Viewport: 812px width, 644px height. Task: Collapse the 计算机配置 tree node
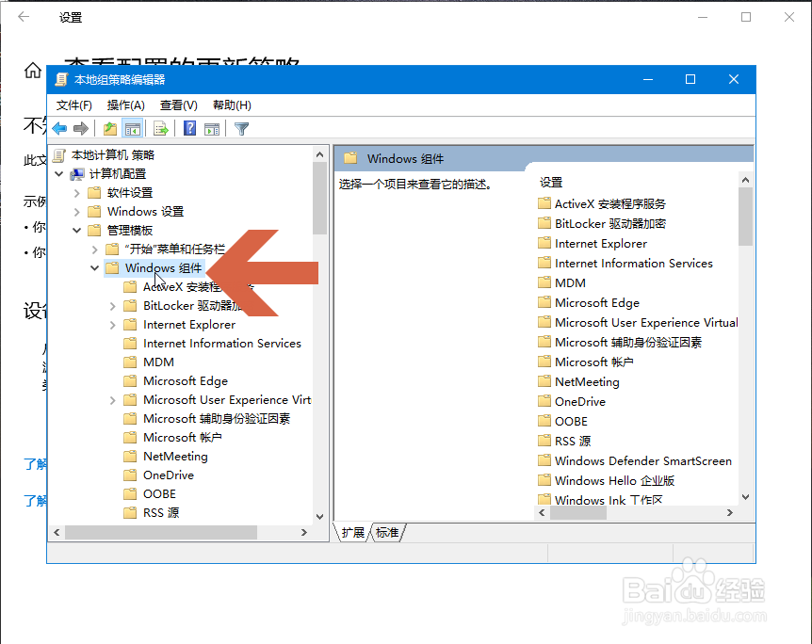pyautogui.click(x=59, y=174)
